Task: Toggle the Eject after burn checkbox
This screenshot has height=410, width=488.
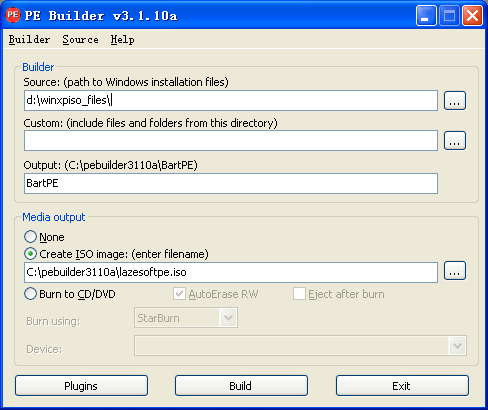Action: pos(299,294)
